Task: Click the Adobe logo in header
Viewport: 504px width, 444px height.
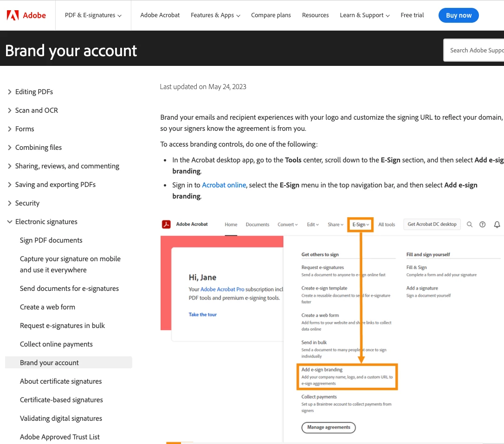Action: [26, 15]
